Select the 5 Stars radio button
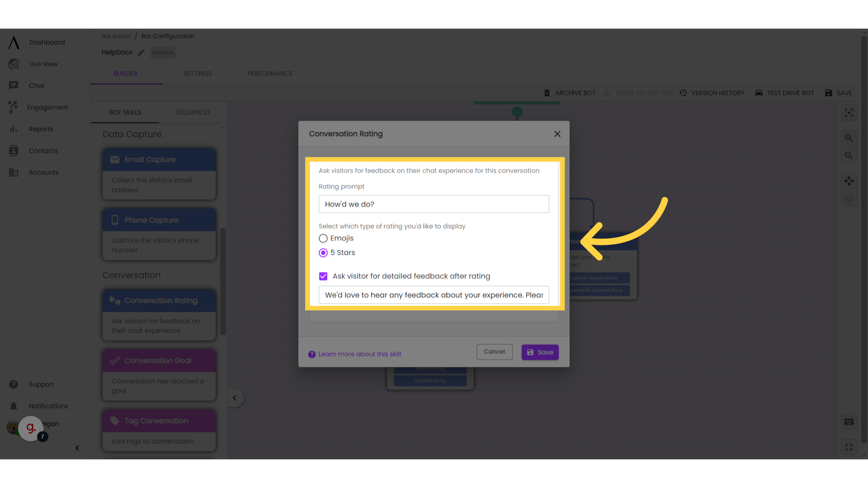This screenshot has width=868, height=488. pos(323,252)
